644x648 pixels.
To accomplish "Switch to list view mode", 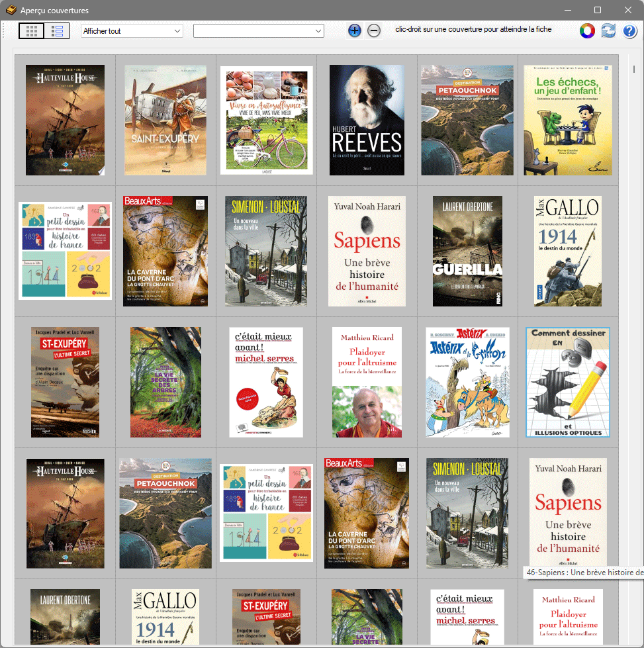I will [57, 31].
